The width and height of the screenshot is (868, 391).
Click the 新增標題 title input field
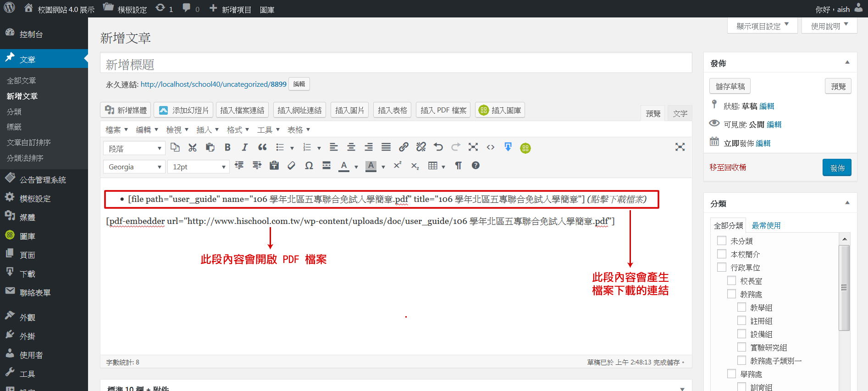[396, 64]
